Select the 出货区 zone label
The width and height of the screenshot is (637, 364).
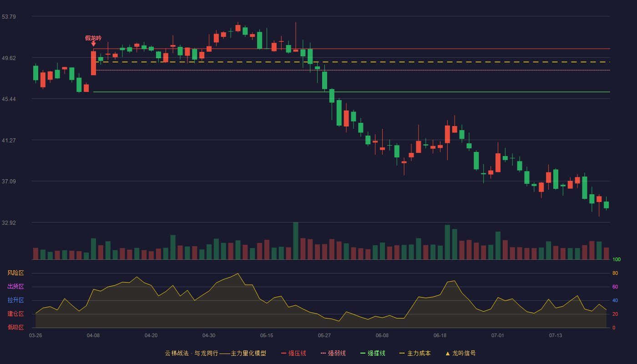point(15,287)
